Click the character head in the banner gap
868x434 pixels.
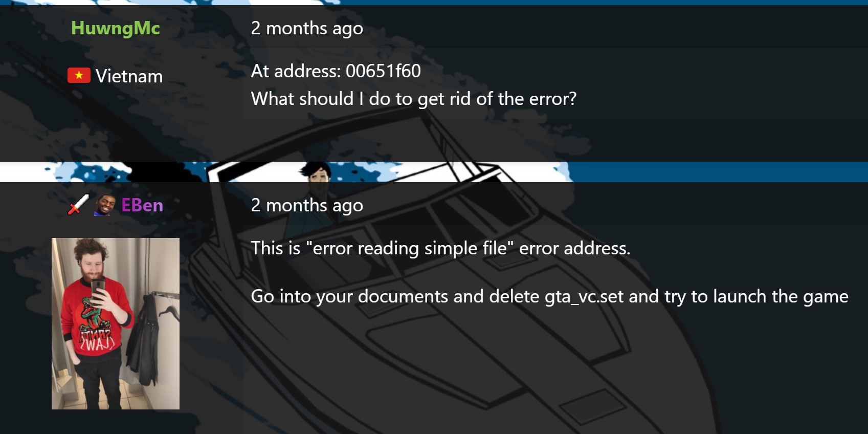coord(316,172)
